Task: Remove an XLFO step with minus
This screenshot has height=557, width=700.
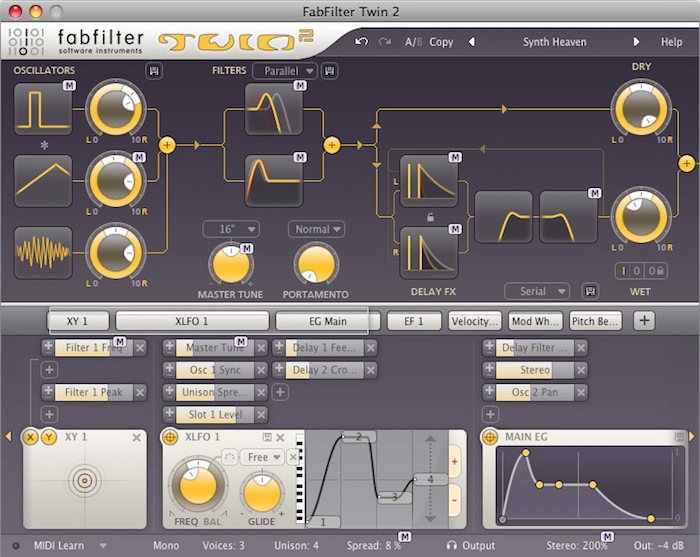Action: click(454, 500)
